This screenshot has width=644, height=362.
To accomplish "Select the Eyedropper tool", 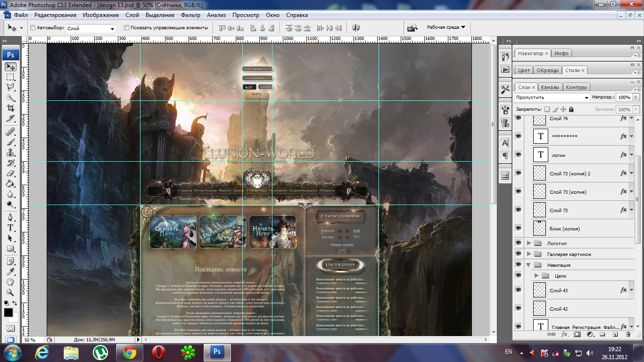I will [10, 271].
